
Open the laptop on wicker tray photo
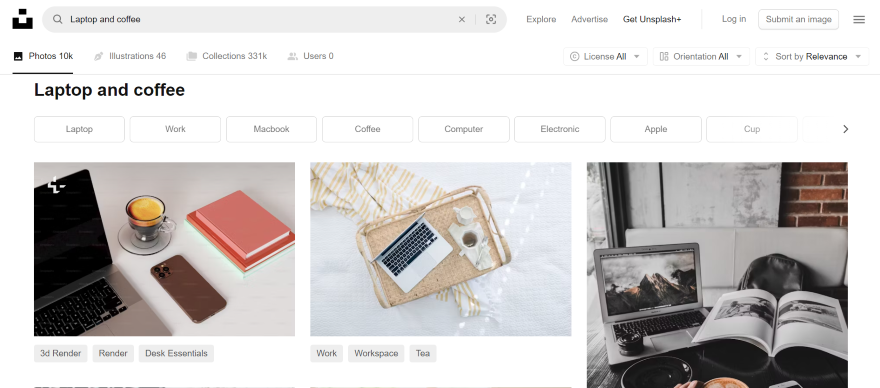[441, 249]
